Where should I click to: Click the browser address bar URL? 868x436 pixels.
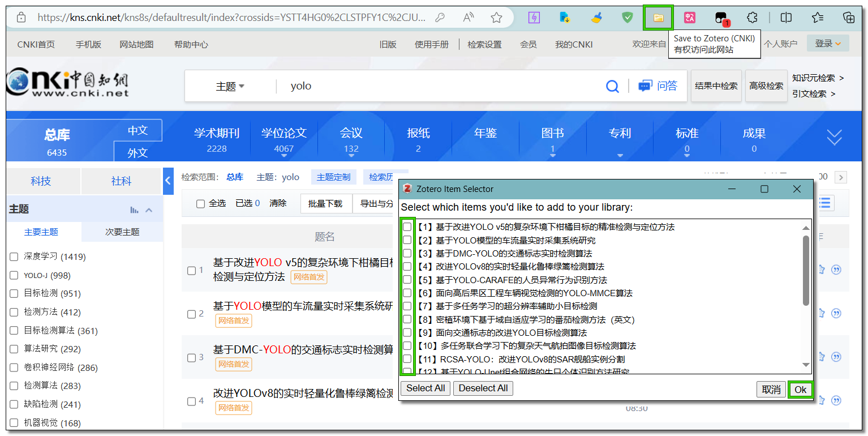[232, 18]
